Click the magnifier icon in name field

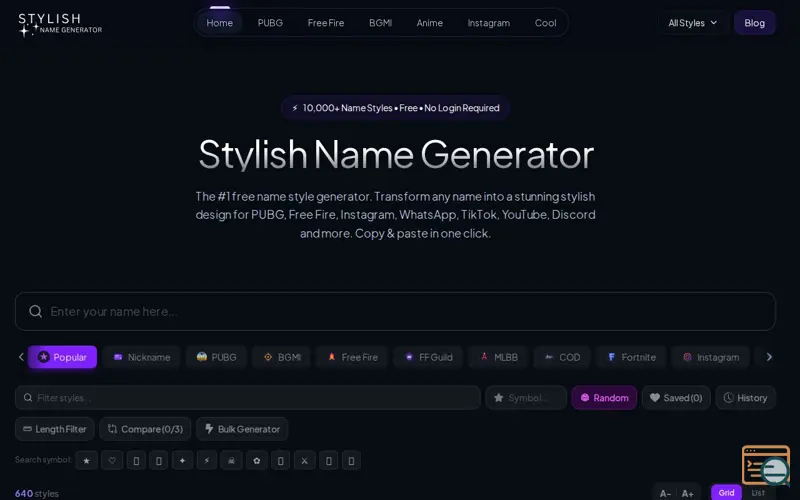[35, 311]
